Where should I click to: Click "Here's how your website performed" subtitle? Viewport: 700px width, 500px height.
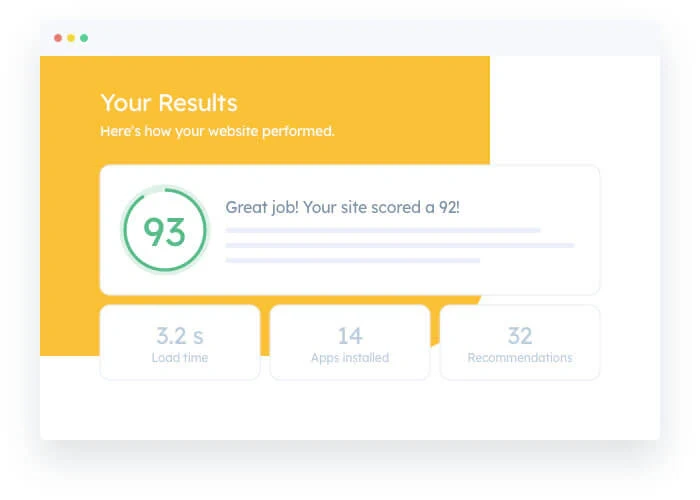pos(217,131)
